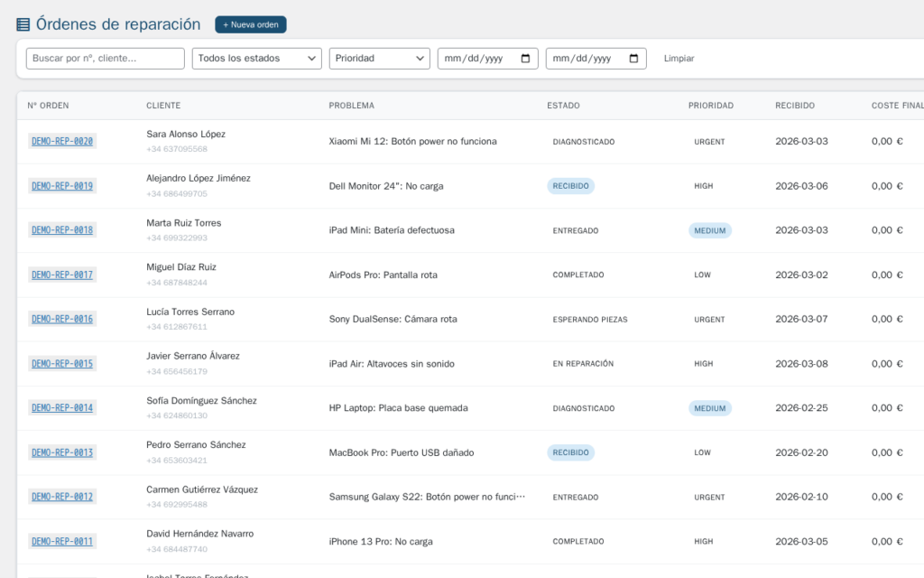This screenshot has width=924, height=578.
Task: Open the "Todos los estados" dropdown
Action: tap(255, 58)
